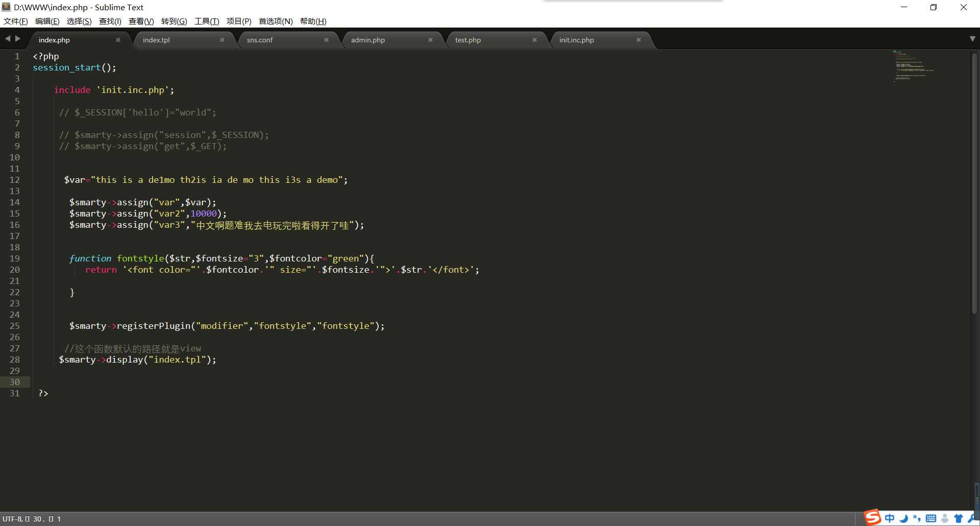Click the closing ?> tag on line 31
The width and height of the screenshot is (980, 526).
pos(43,393)
